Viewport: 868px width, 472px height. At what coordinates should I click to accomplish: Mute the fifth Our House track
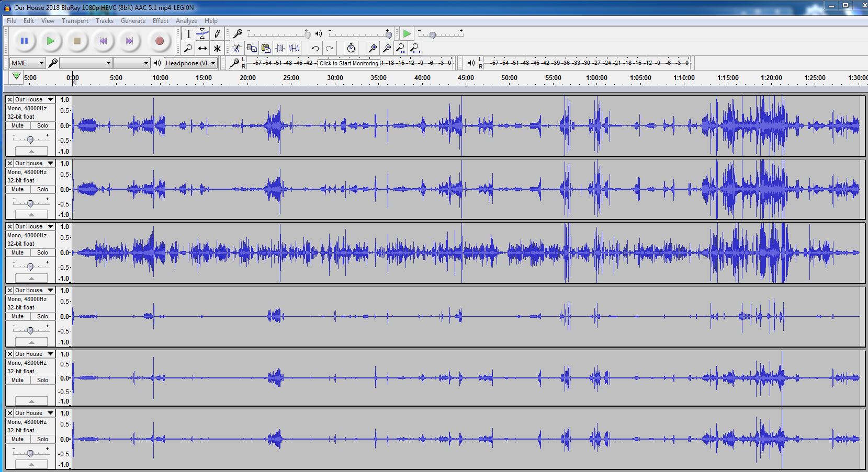[18, 380]
